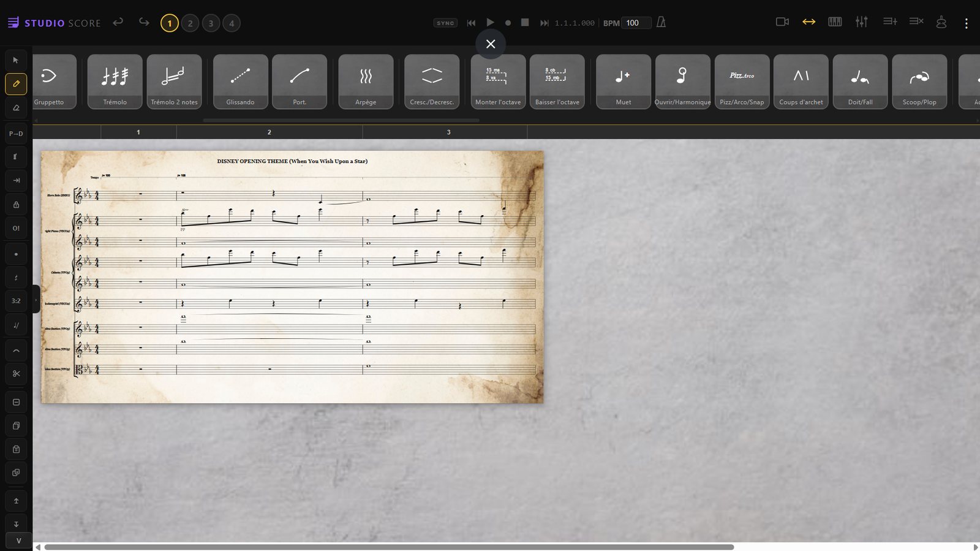Click the move-down arrow icon in the sidebar
The image size is (980, 551).
coord(16,524)
